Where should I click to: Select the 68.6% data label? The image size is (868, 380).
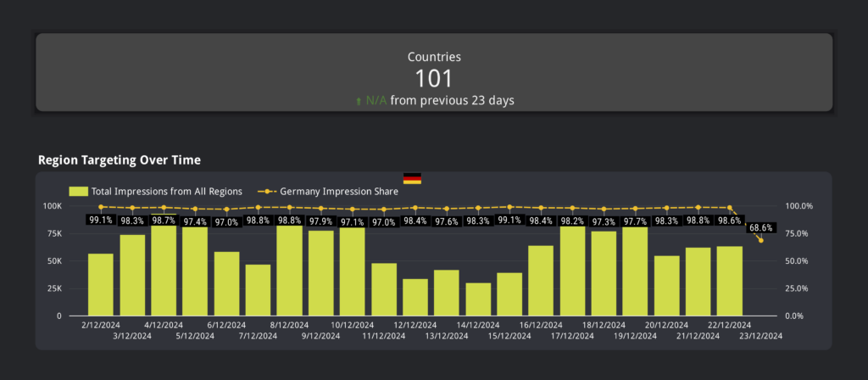coord(760,228)
